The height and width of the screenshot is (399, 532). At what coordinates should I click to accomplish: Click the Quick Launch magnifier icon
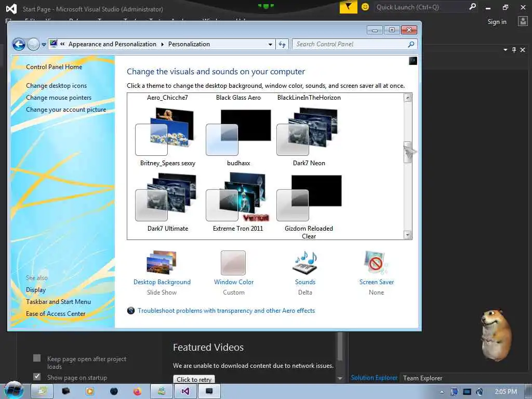[472, 6]
